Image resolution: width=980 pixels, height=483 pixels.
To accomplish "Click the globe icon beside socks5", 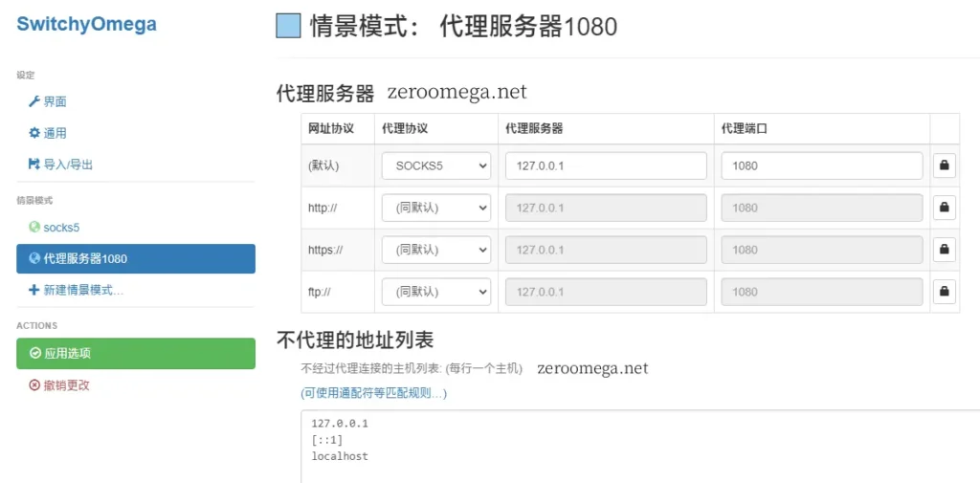I will point(34,228).
